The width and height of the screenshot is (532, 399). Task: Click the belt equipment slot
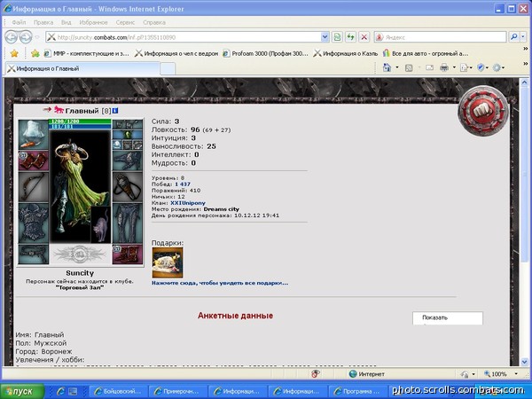pyautogui.click(x=34, y=254)
